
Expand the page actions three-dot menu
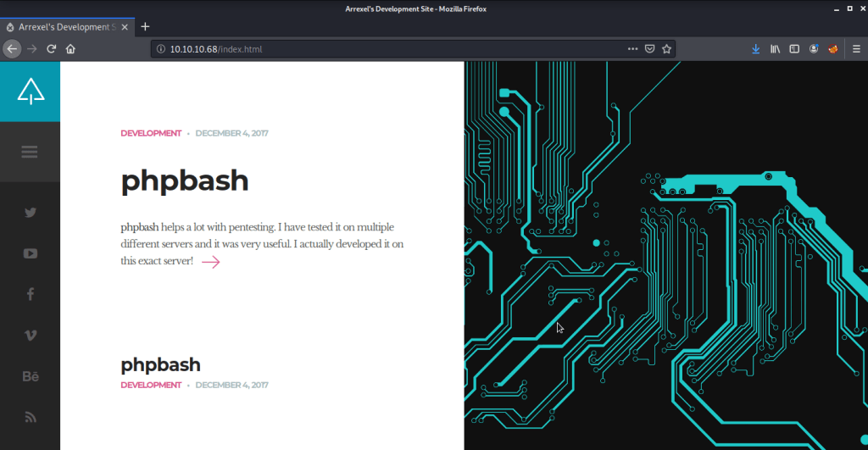click(x=632, y=49)
